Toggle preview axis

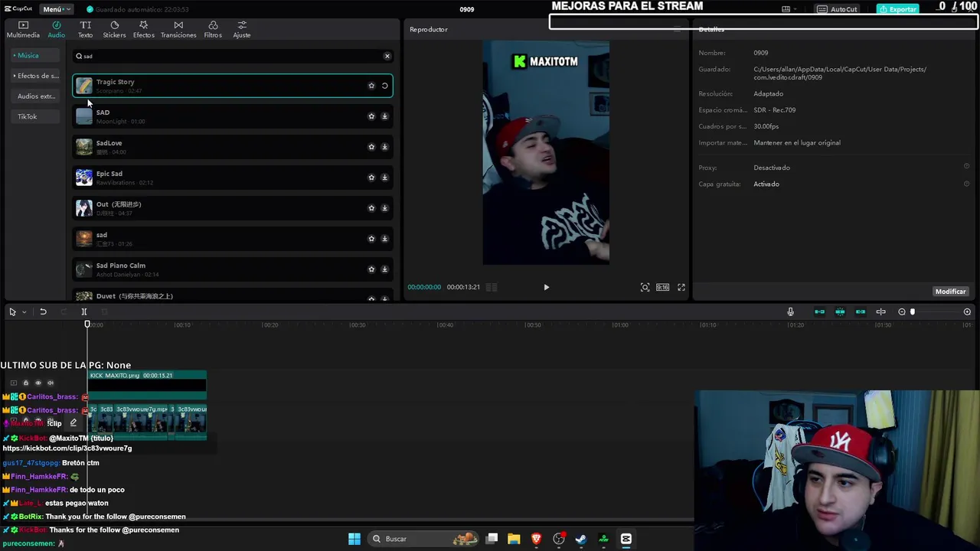tap(880, 311)
